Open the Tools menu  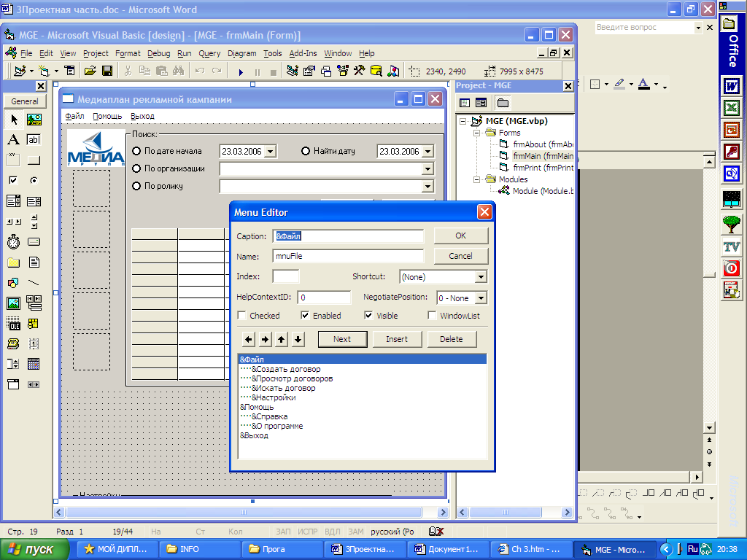coord(273,53)
